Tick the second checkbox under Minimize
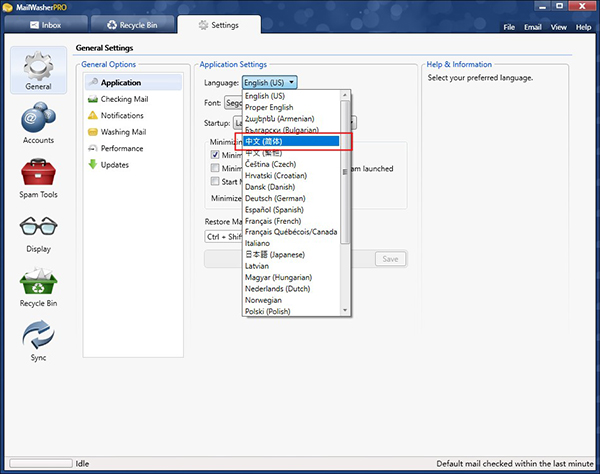The image size is (600, 474). [215, 168]
